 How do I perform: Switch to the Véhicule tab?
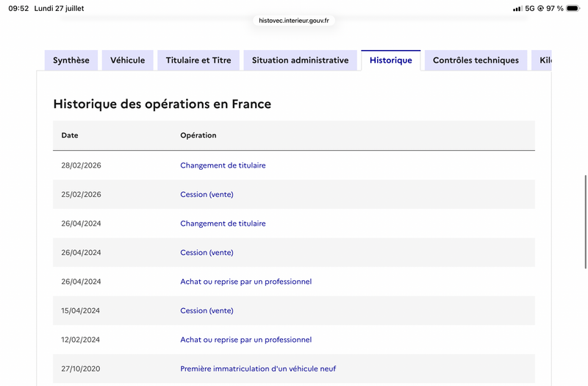pos(127,60)
